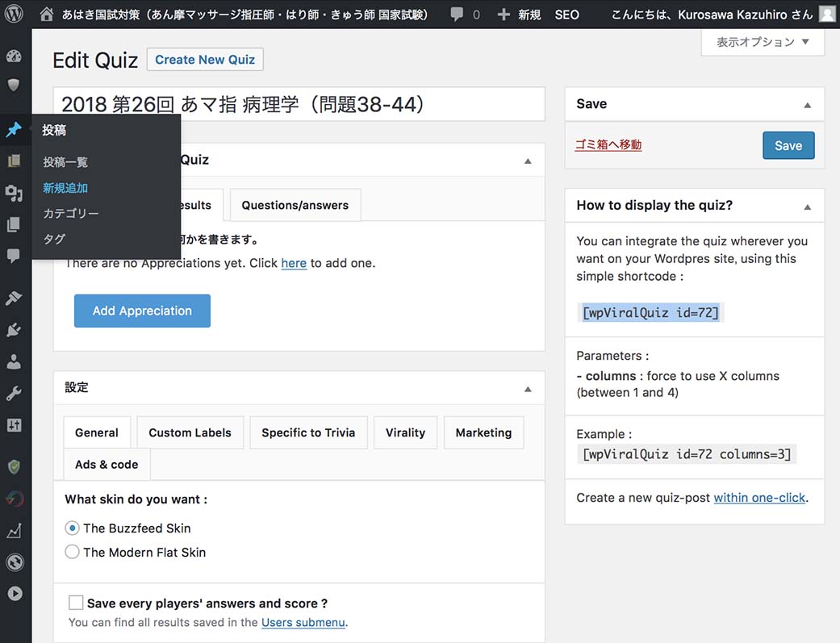Click the WordPress logo in admin bar
Image resolution: width=840 pixels, height=643 pixels.
pyautogui.click(x=15, y=15)
